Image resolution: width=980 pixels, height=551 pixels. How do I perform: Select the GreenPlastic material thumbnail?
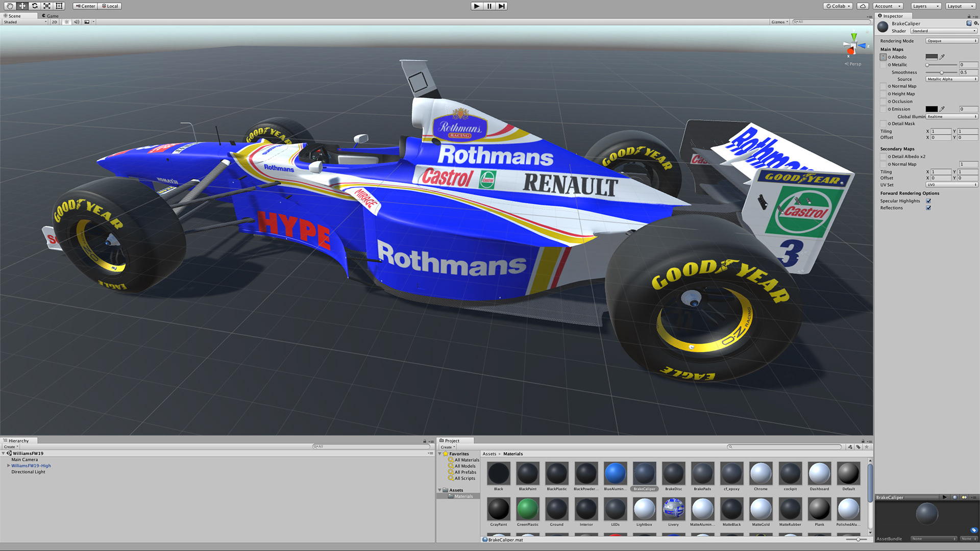527,509
